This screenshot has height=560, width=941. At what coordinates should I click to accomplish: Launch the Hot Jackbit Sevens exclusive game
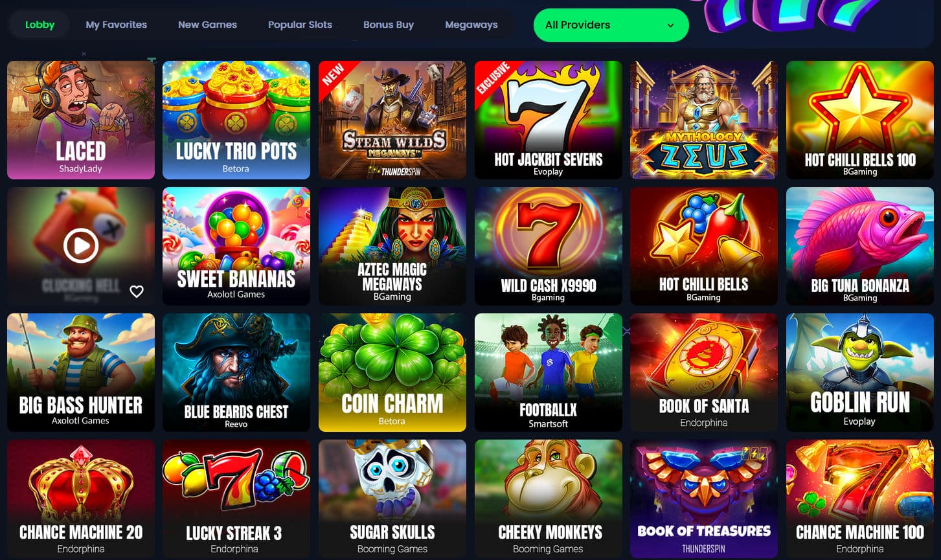pyautogui.click(x=549, y=120)
